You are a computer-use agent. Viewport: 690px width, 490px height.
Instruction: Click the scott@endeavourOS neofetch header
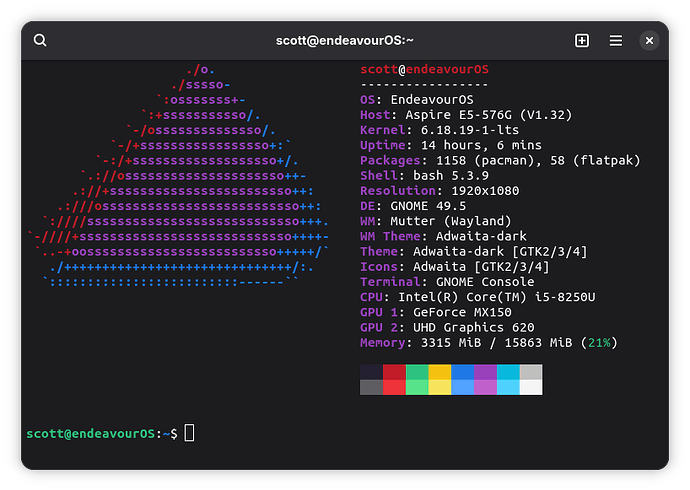tap(424, 69)
